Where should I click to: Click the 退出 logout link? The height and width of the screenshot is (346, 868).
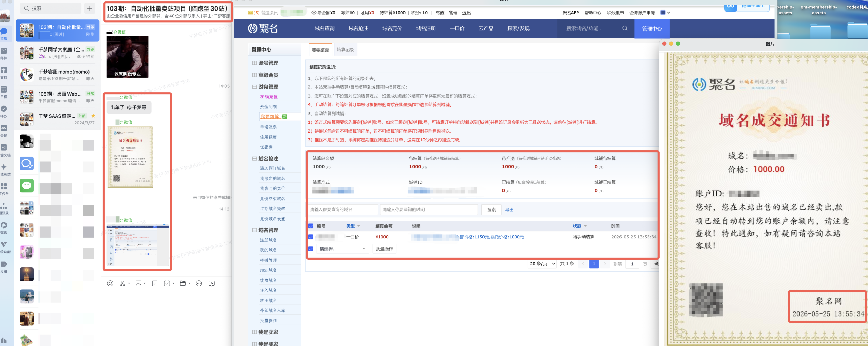tap(467, 13)
